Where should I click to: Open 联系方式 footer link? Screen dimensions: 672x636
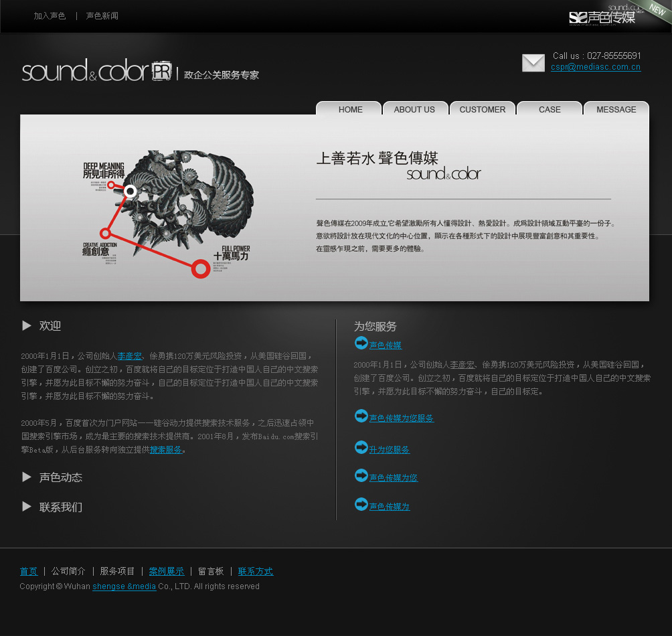click(256, 571)
